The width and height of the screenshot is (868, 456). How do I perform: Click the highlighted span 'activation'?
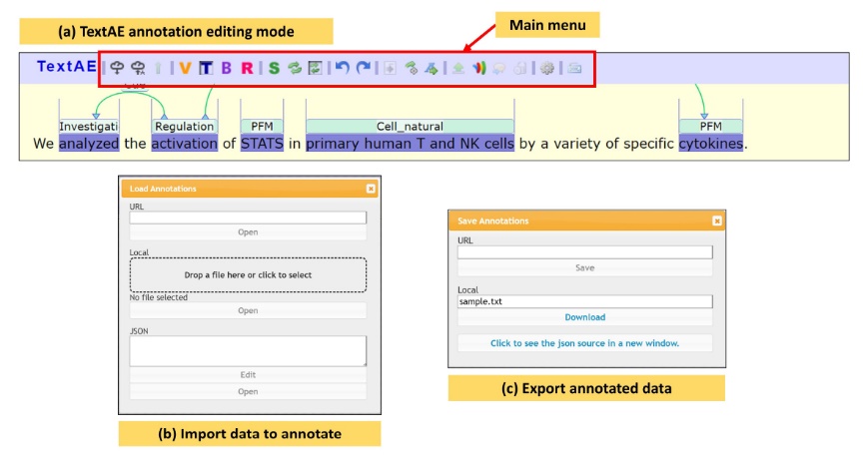tap(185, 144)
